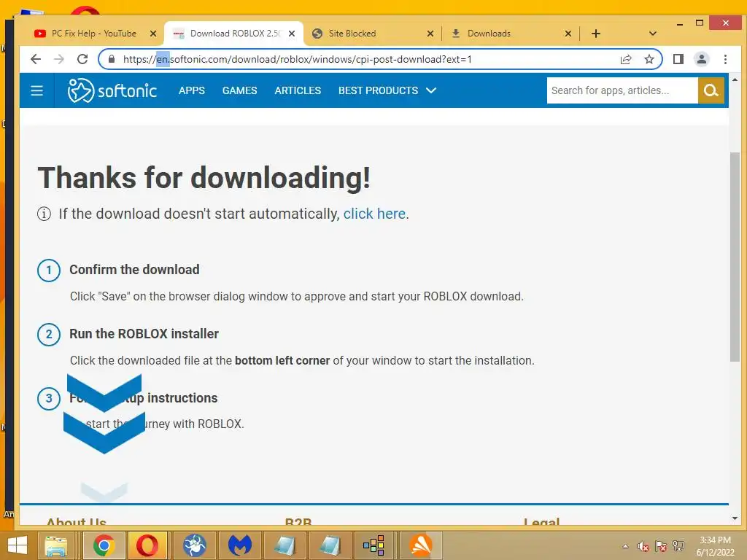The image size is (747, 560).
Task: Click the network tray icon
Action: click(678, 546)
